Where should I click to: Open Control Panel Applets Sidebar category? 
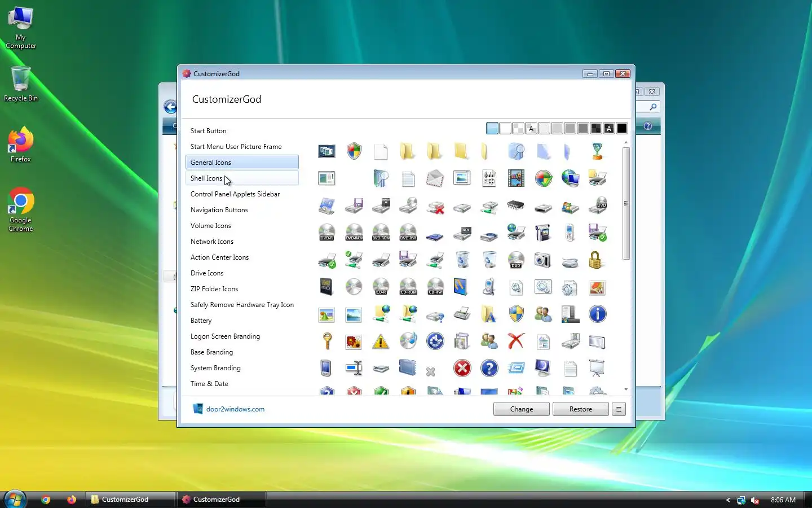click(242, 194)
